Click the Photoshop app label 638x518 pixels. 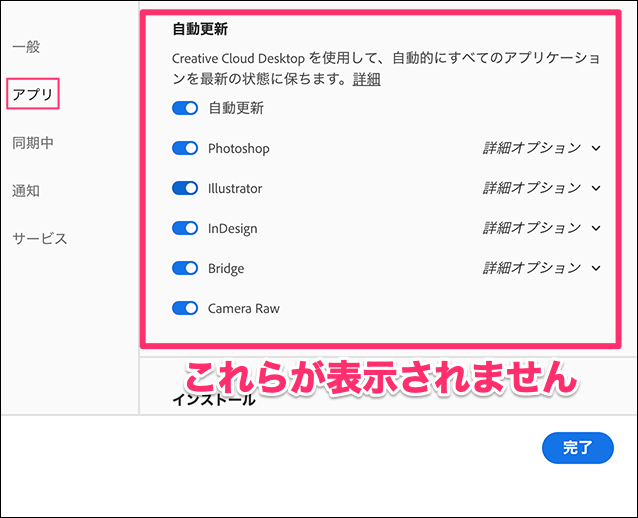coord(239,149)
